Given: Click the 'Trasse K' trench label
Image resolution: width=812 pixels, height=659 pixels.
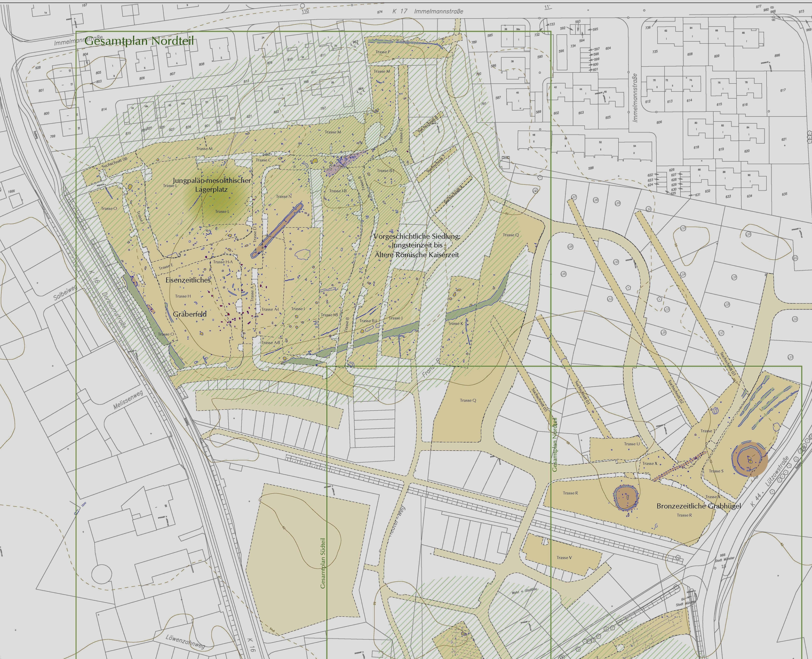Looking at the screenshot, I should [456, 323].
